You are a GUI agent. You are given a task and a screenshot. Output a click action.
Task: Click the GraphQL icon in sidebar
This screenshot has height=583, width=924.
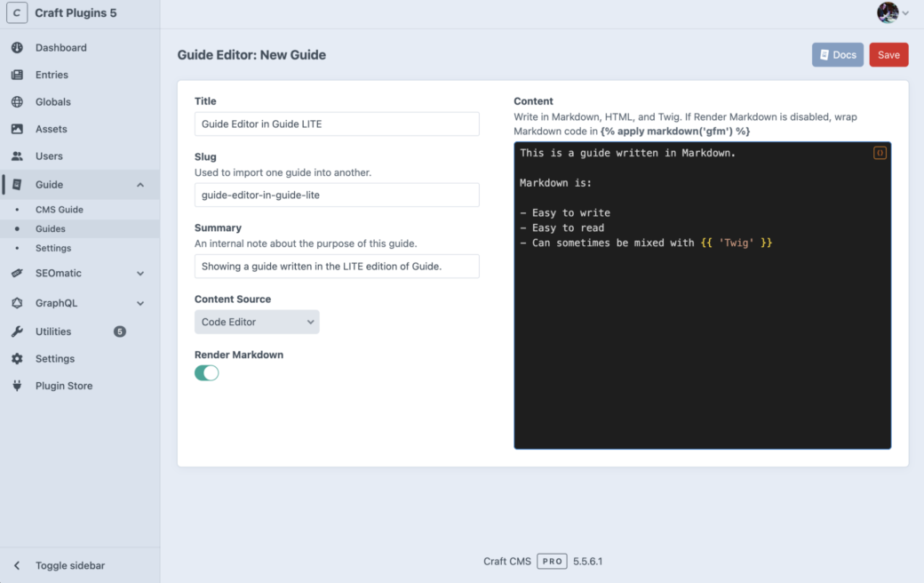pyautogui.click(x=17, y=303)
